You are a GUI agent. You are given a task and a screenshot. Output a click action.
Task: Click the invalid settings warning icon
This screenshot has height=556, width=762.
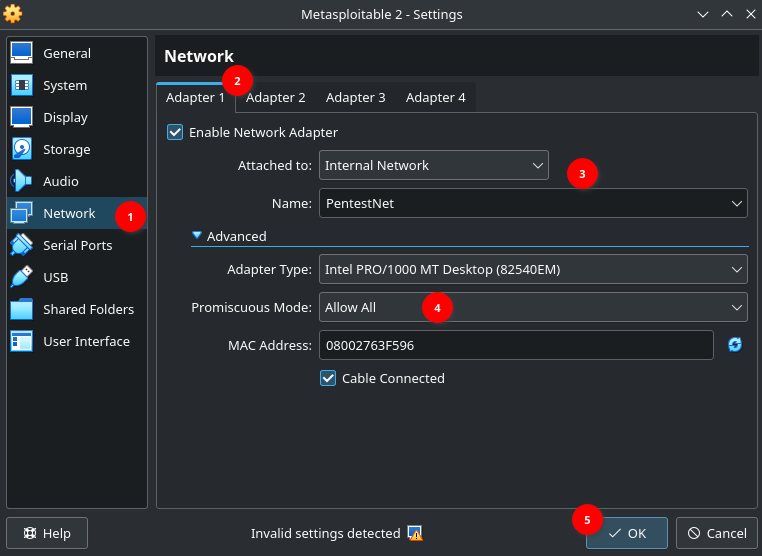415,533
